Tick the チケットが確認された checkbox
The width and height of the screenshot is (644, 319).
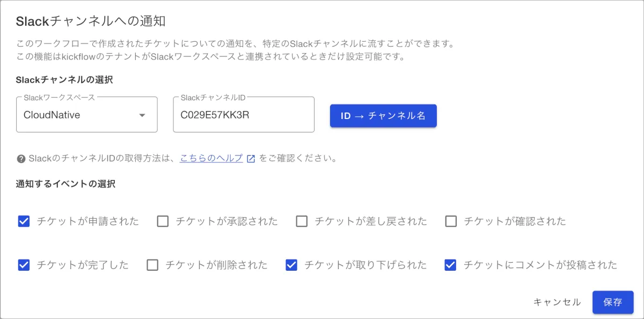click(x=451, y=221)
